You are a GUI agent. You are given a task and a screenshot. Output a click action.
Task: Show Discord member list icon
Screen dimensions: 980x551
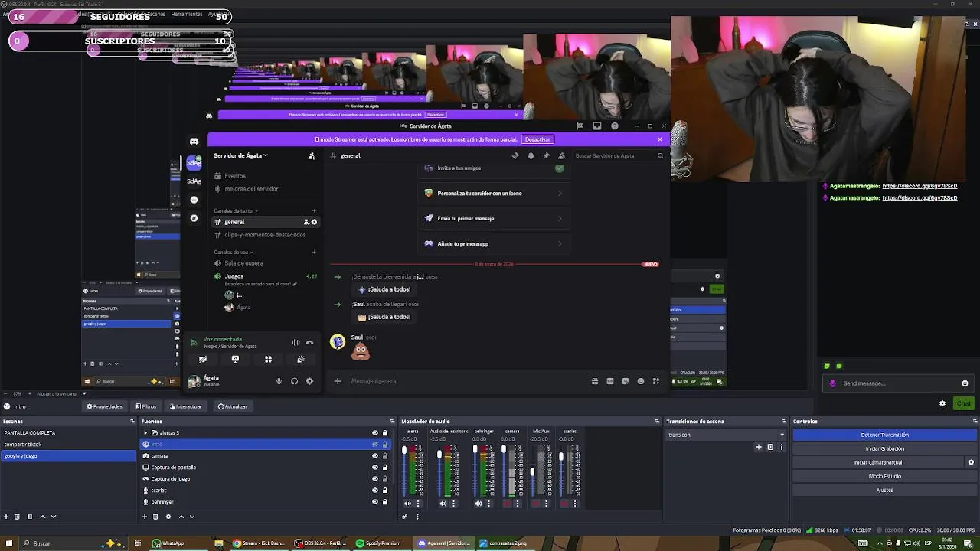(x=561, y=155)
